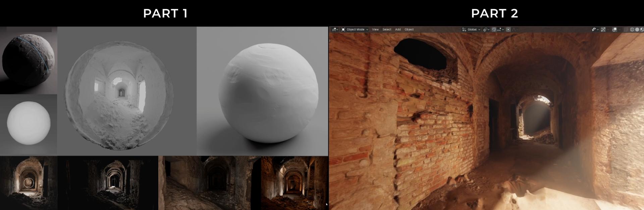Toggle X-ray mode
This screenshot has width=644, height=210.
click(x=626, y=30)
